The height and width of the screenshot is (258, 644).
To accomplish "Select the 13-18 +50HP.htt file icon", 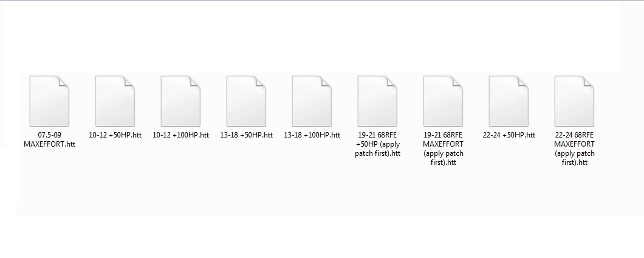I will click(x=246, y=101).
